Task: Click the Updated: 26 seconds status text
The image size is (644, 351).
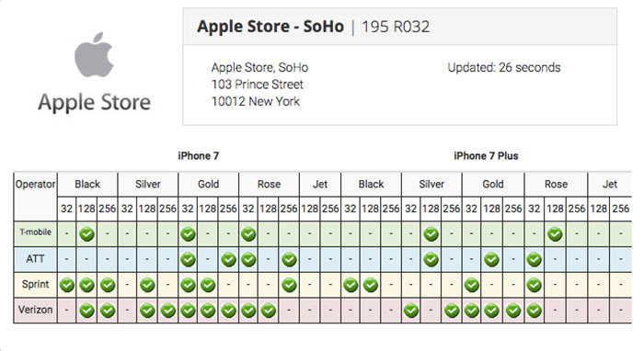Action: pos(504,67)
